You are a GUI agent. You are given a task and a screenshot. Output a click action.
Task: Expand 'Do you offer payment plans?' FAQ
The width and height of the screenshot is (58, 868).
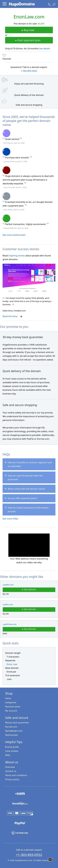pyautogui.click(x=29, y=498)
